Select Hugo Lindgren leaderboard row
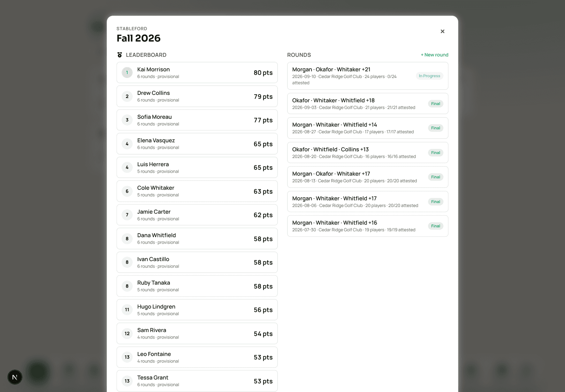The width and height of the screenshot is (565, 392). coord(197,310)
